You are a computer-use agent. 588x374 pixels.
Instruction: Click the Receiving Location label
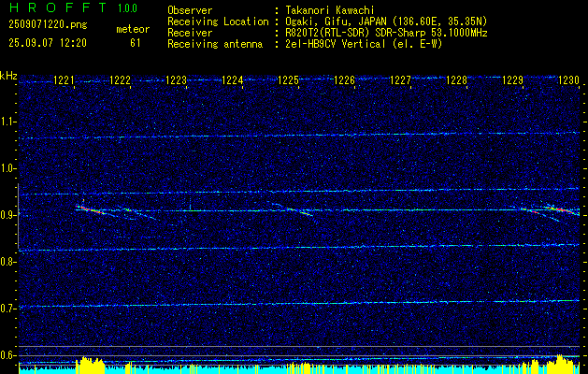pos(218,22)
